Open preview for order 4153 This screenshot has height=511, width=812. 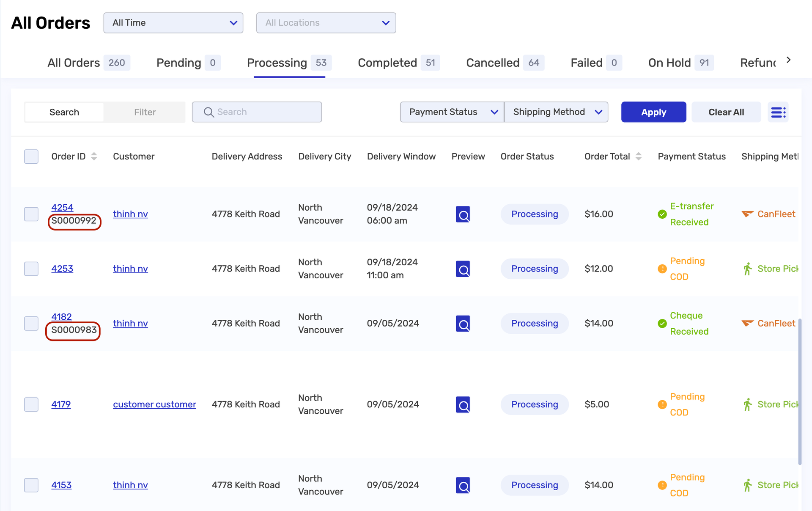[463, 485]
